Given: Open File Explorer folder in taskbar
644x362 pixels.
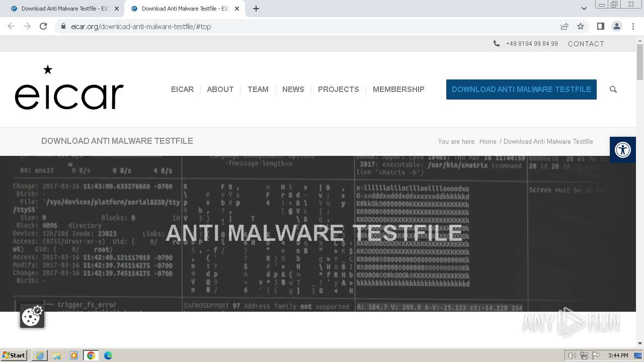Looking at the screenshot, I should (57, 355).
